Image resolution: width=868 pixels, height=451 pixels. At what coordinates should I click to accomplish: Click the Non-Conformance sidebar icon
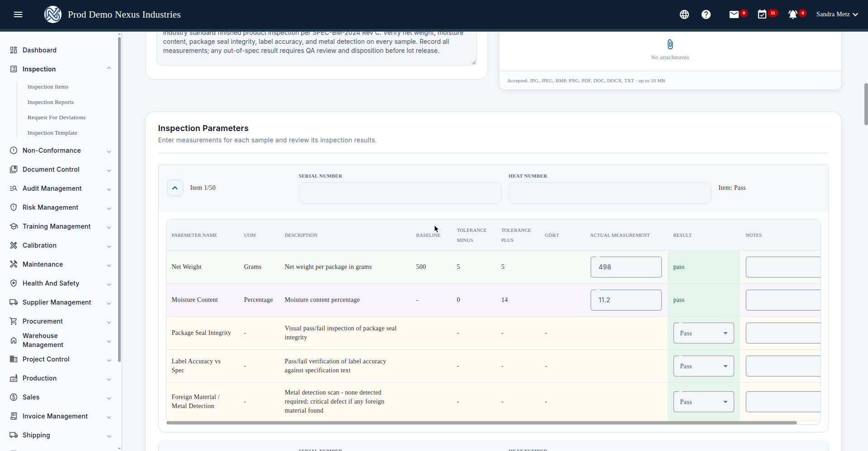14,150
